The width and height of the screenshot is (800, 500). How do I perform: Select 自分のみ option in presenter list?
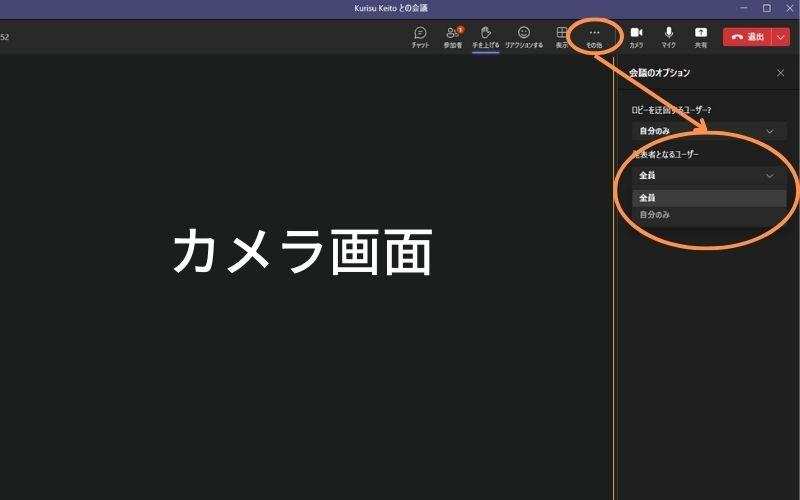[709, 215]
